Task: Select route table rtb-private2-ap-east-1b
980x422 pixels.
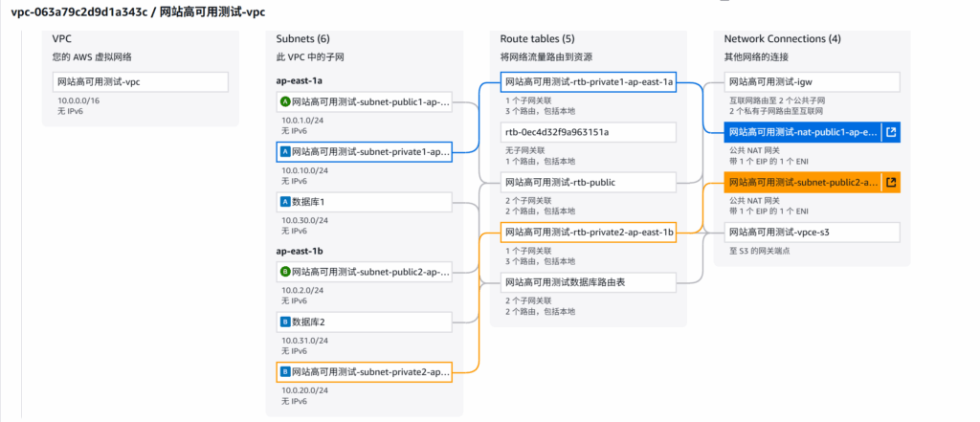Action: tap(589, 232)
